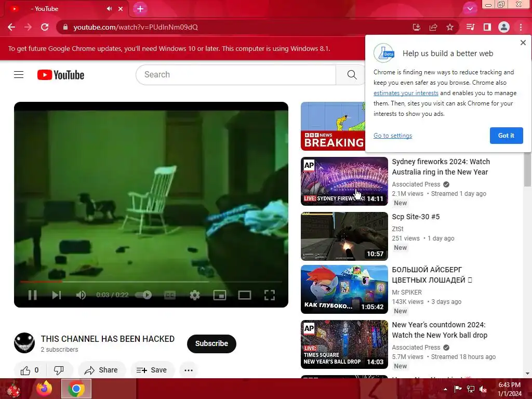Install app icon in address bar

point(417,27)
